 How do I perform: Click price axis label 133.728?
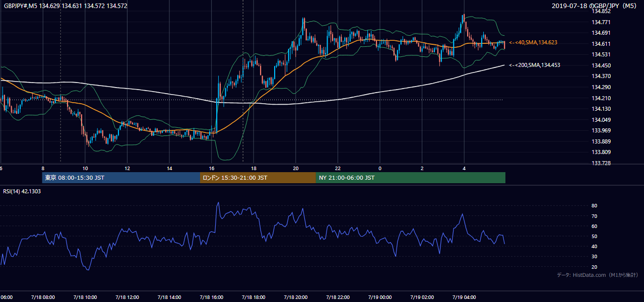tap(601, 163)
